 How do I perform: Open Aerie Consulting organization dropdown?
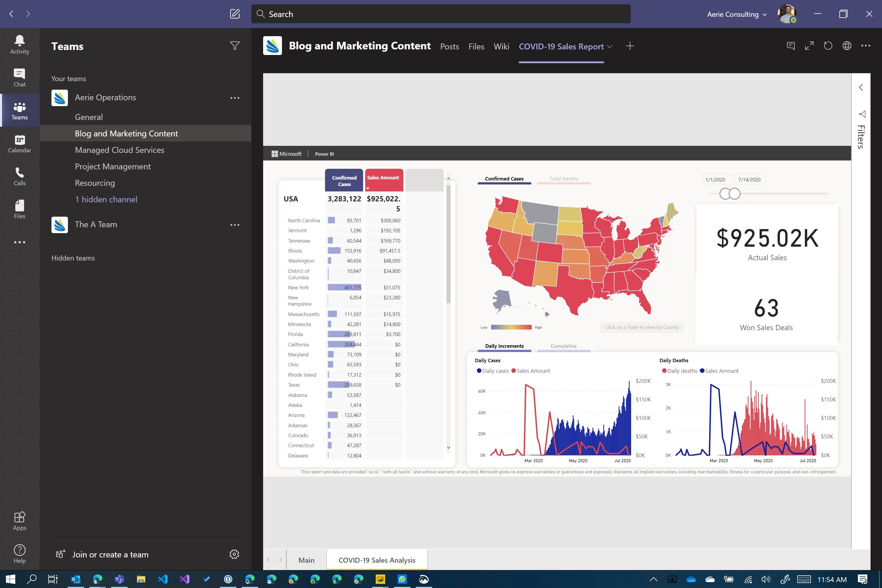click(x=736, y=14)
